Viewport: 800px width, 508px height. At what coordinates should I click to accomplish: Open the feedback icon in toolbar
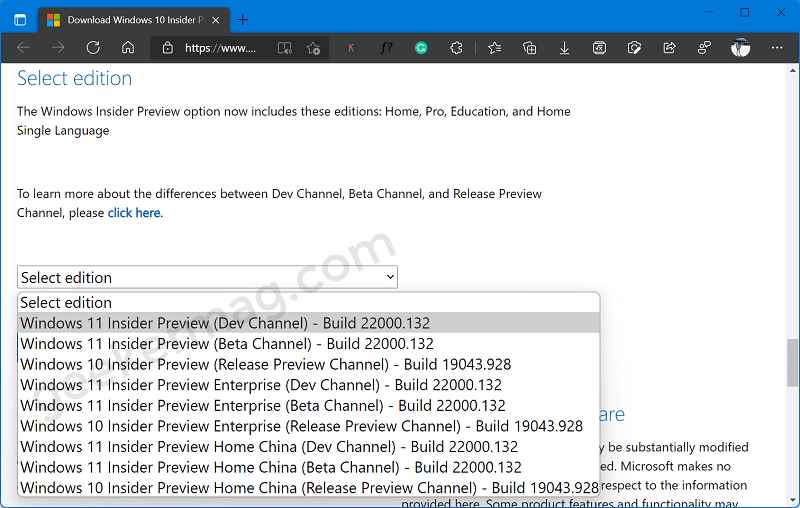(704, 48)
